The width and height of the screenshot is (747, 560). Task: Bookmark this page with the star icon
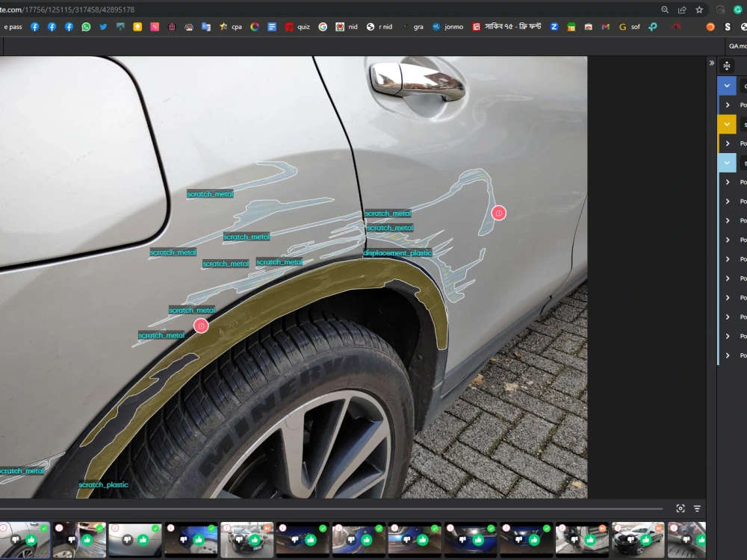[x=699, y=10]
